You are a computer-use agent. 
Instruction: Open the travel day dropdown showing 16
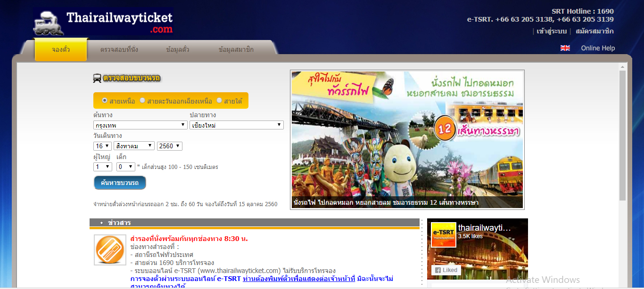(102, 146)
